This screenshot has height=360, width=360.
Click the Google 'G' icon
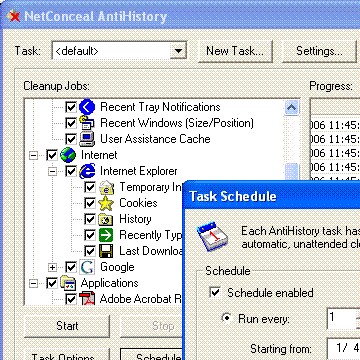pyautogui.click(x=87, y=267)
